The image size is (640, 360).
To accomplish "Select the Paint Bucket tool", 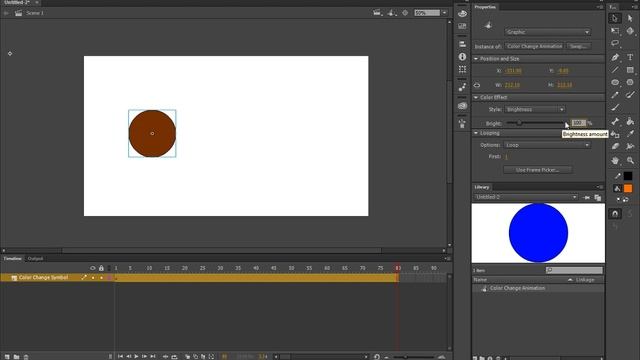I will [630, 121].
